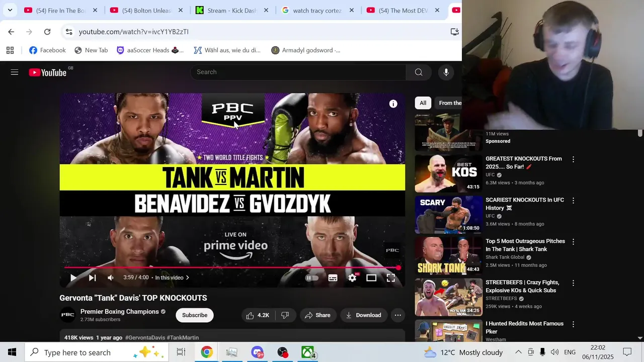Skip to the next video
This screenshot has width=644, height=362.
click(92, 278)
